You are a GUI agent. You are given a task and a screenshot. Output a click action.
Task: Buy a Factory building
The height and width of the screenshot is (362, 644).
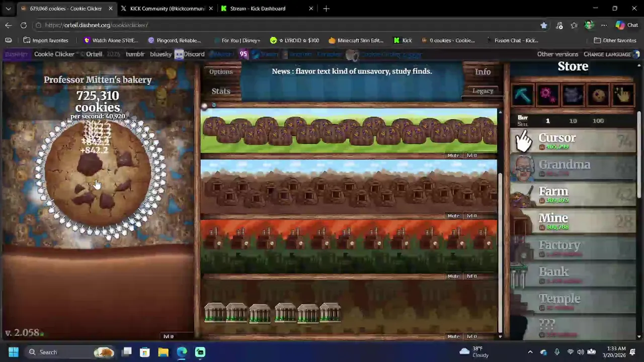pyautogui.click(x=573, y=248)
